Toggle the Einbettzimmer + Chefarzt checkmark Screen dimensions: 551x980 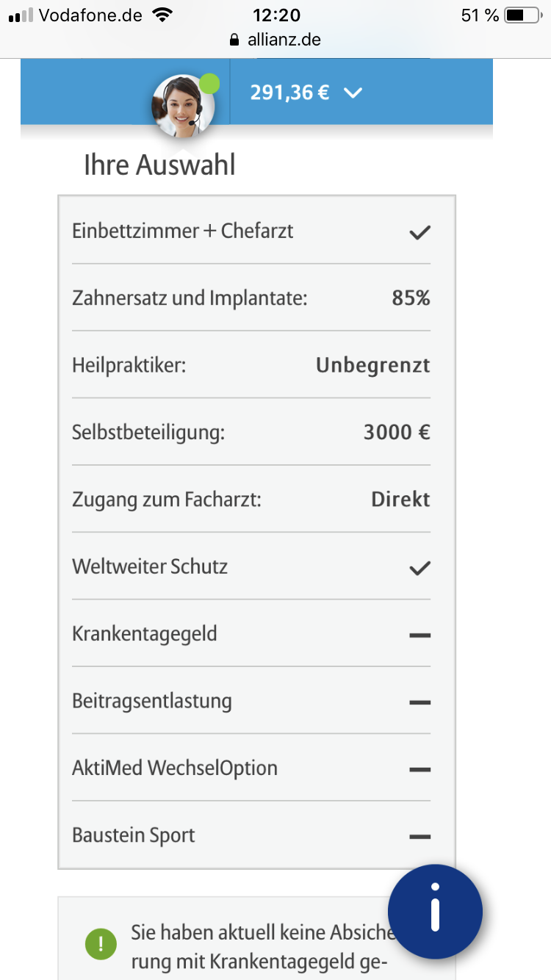coord(419,233)
